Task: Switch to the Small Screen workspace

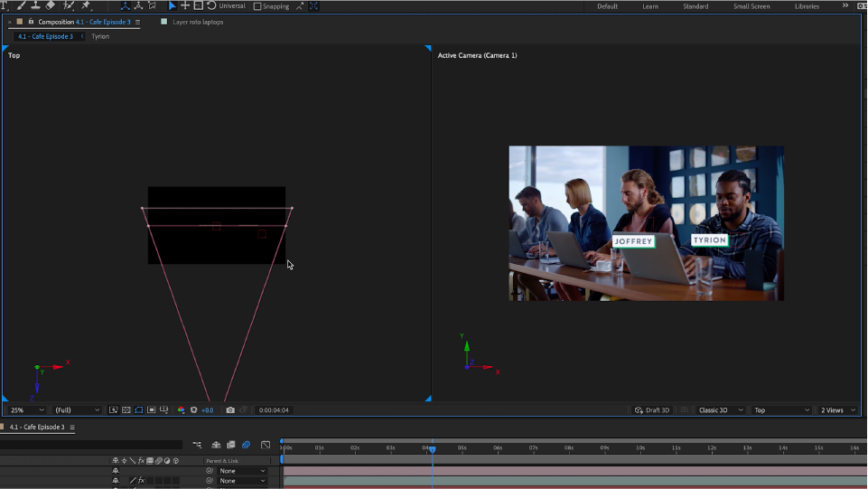Action: point(751,6)
